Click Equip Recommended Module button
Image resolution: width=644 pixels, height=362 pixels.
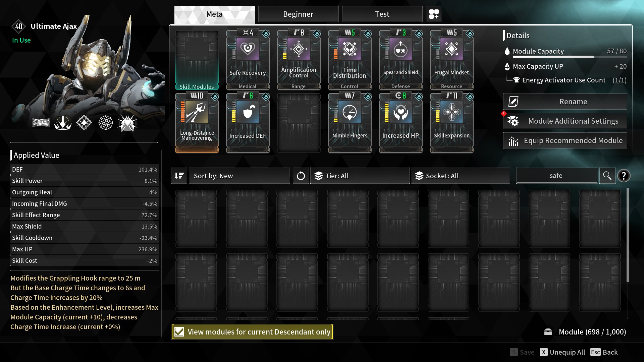(565, 140)
